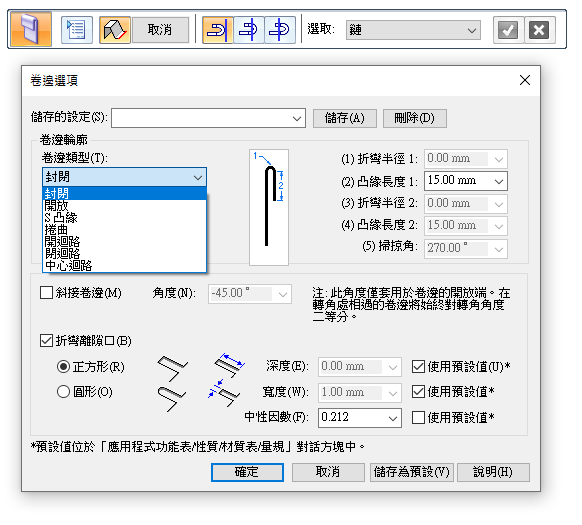Click the green checkmark accept icon
The height and width of the screenshot is (525, 582).
click(508, 30)
